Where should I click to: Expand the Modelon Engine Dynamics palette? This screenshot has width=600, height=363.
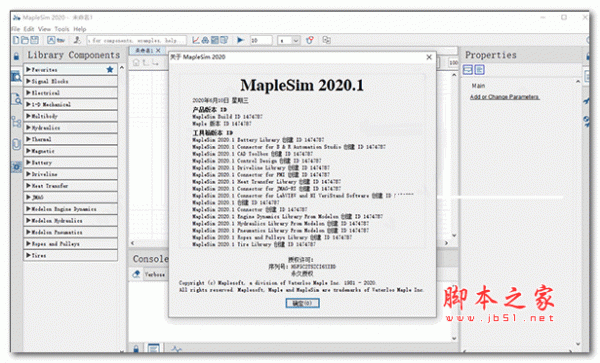tap(70, 209)
